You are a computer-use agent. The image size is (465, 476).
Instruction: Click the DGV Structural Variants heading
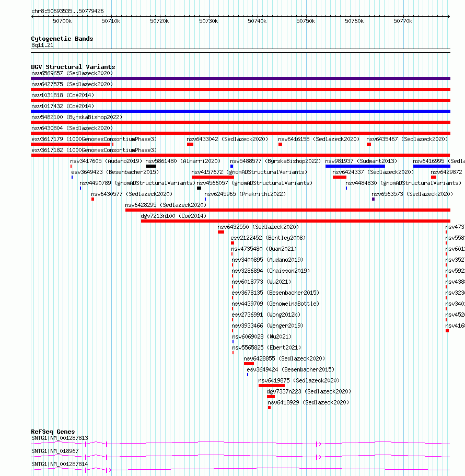click(73, 67)
